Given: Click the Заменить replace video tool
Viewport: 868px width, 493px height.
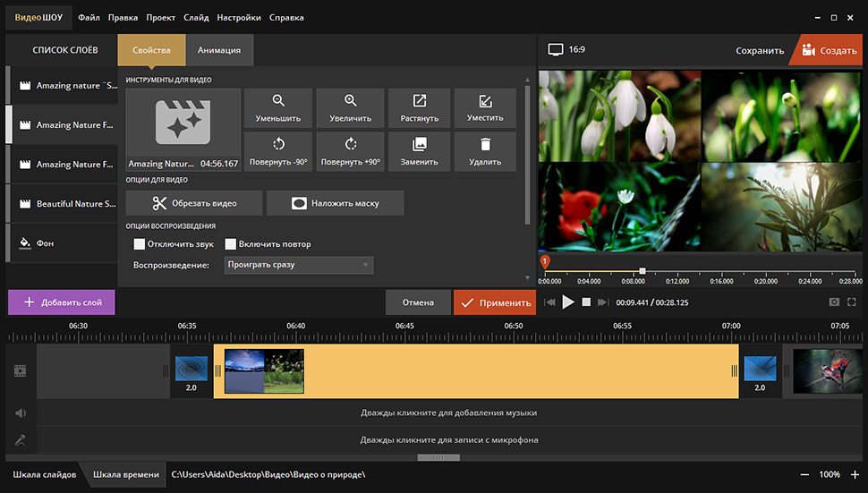Looking at the screenshot, I should [419, 151].
